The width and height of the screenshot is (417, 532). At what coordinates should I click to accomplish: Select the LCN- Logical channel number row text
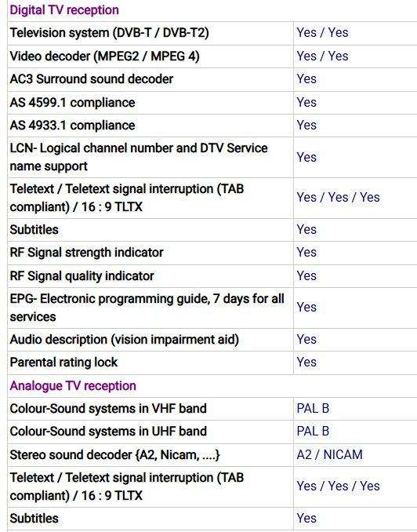click(x=139, y=157)
